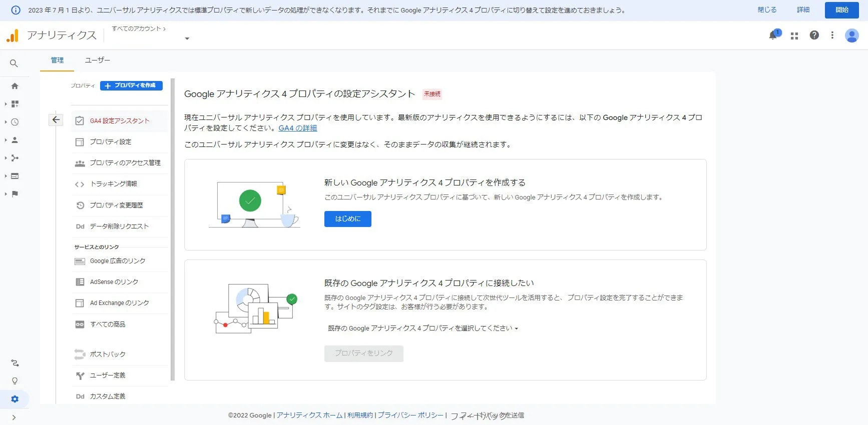Open ポストバック menu item
The height and width of the screenshot is (425, 868).
tap(120, 354)
